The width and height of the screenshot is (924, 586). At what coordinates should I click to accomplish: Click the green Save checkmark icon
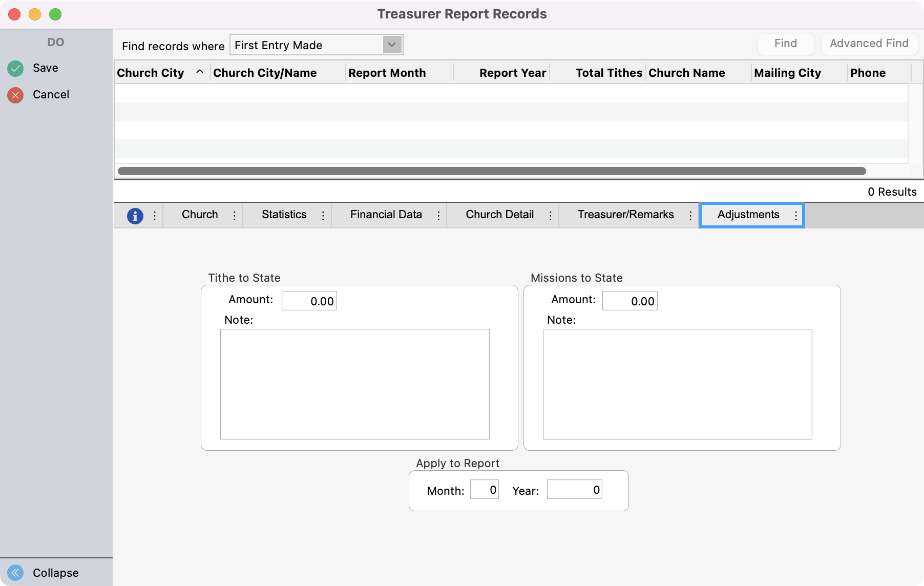pyautogui.click(x=15, y=68)
